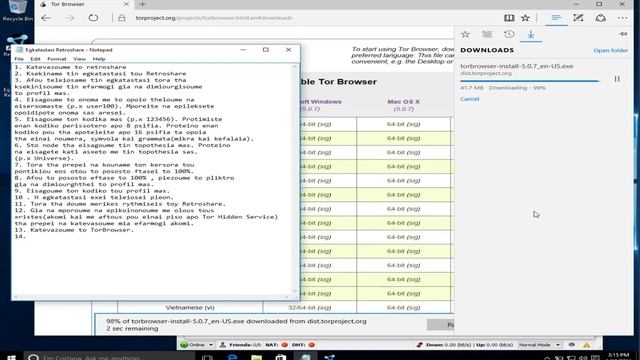Pause the torbrowser-install download
The width and height of the screenshot is (640, 360).
click(617, 79)
